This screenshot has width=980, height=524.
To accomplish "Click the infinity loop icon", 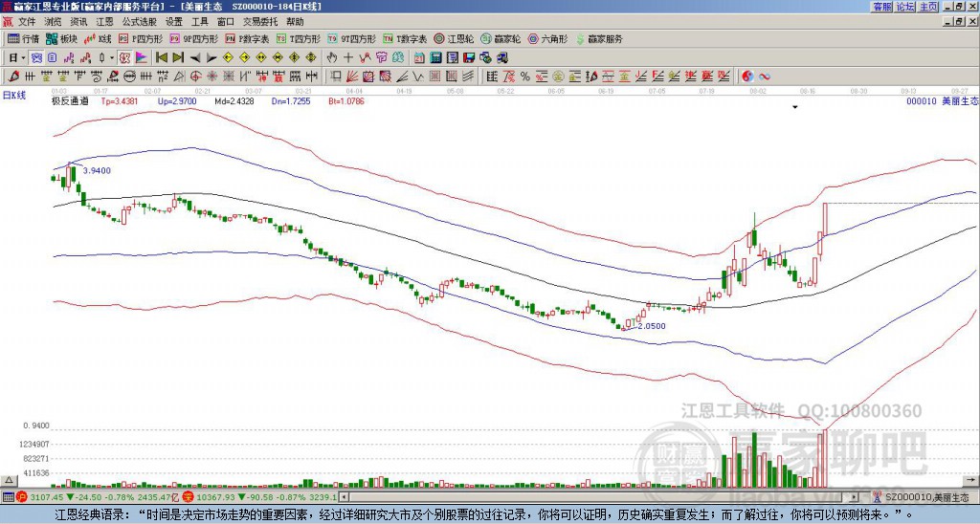I will click(764, 76).
